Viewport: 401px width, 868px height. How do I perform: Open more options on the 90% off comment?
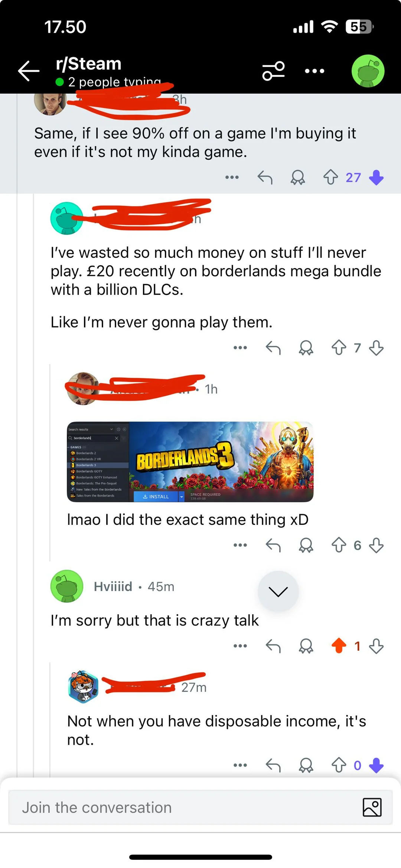pos(232,178)
